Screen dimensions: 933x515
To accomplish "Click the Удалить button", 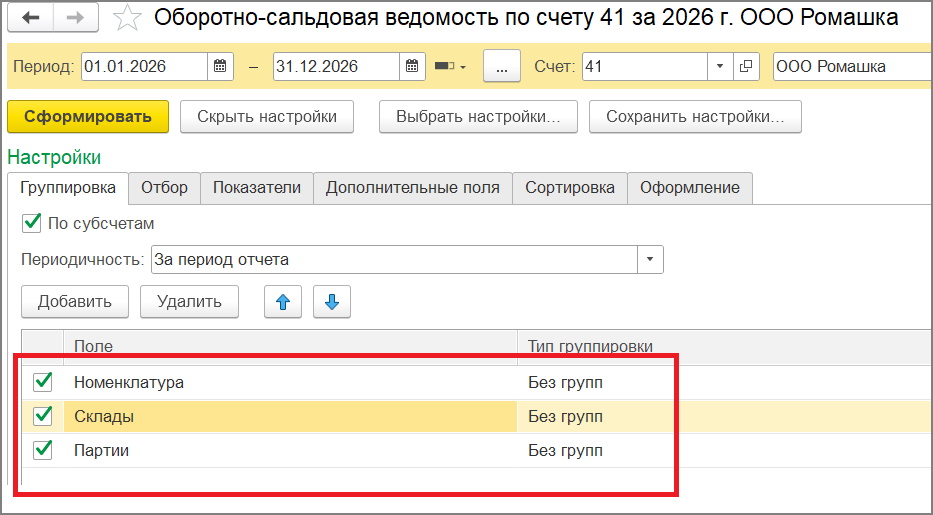I will (189, 302).
